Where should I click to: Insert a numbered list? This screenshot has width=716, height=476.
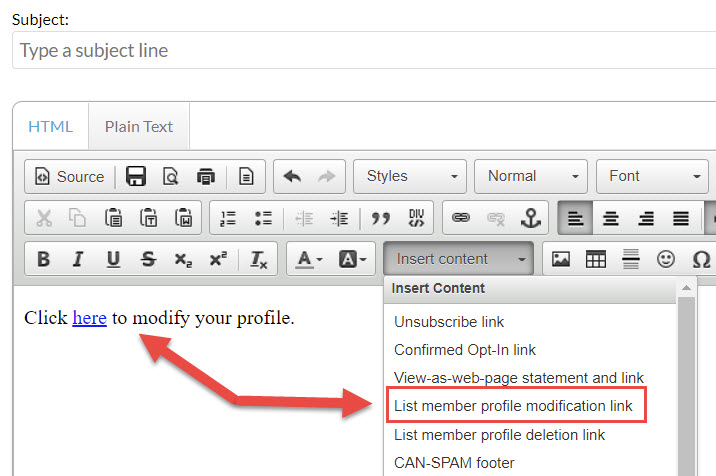click(x=228, y=218)
